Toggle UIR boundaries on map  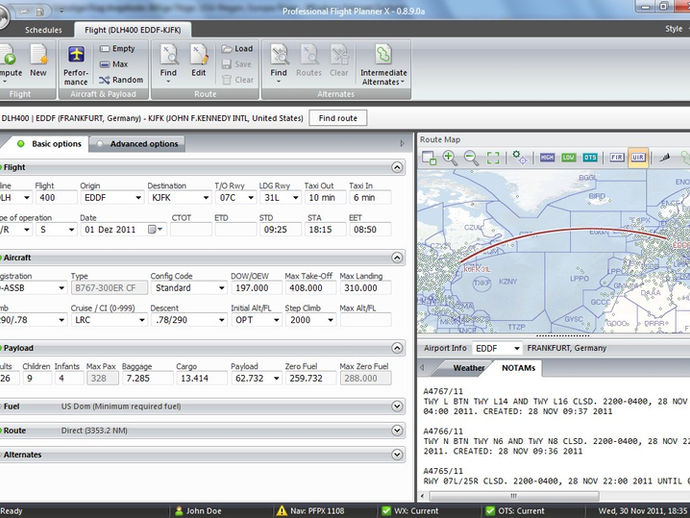(638, 158)
